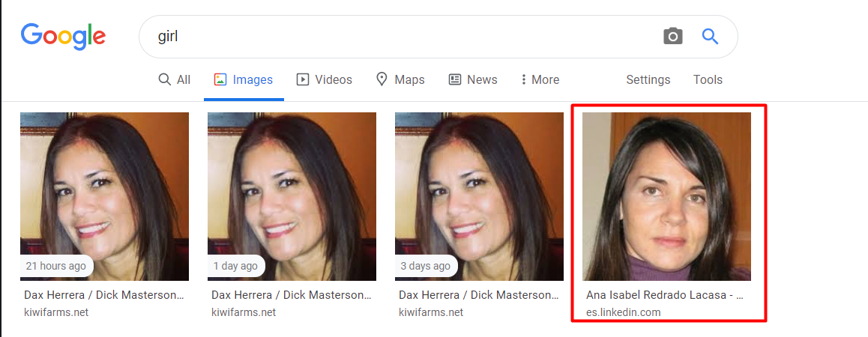
Task: Open the thumbnail labeled 21 hours ago
Action: [105, 196]
